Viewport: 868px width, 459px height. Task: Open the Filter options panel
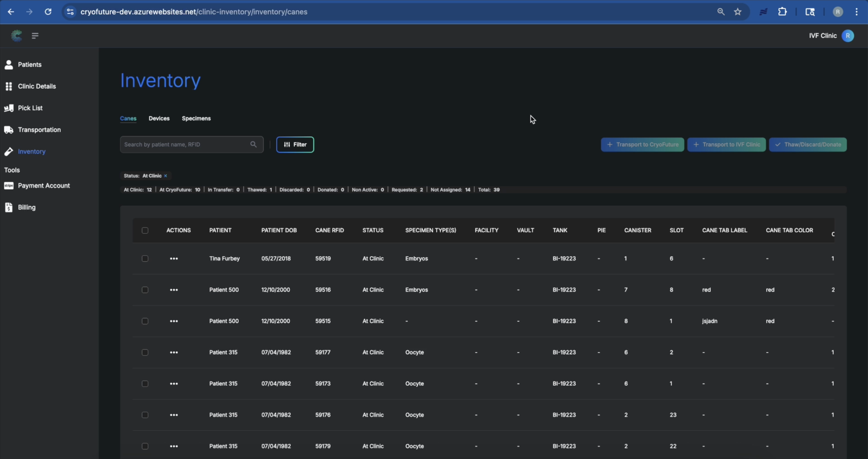point(295,145)
